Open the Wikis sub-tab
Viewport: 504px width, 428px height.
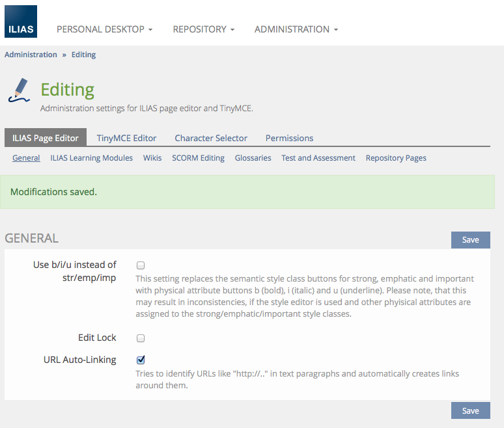152,158
